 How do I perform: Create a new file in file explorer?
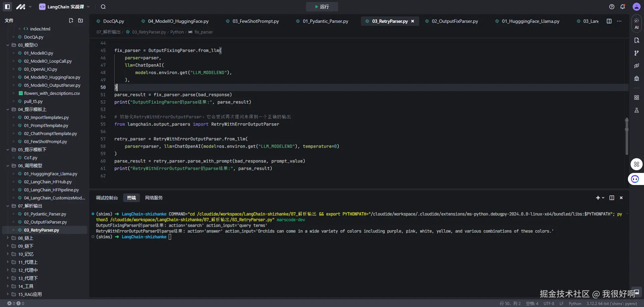coord(71,21)
